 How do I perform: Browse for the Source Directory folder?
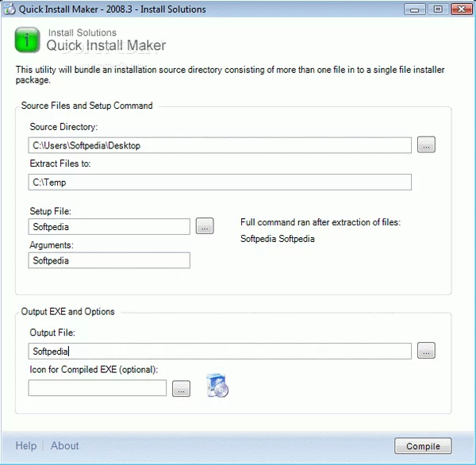pos(426,144)
